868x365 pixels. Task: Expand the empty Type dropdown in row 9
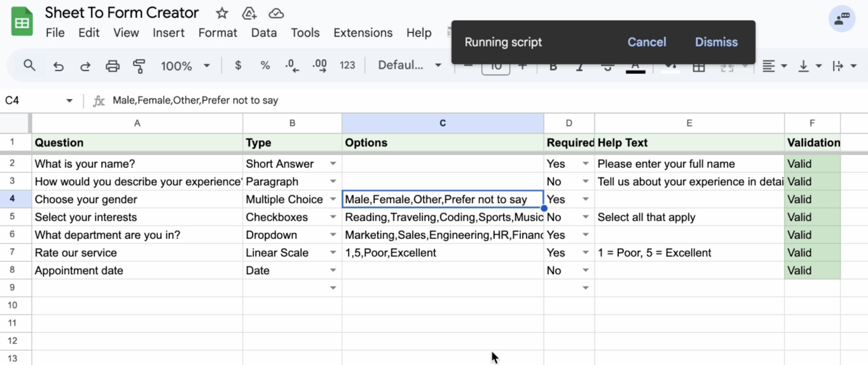(333, 288)
